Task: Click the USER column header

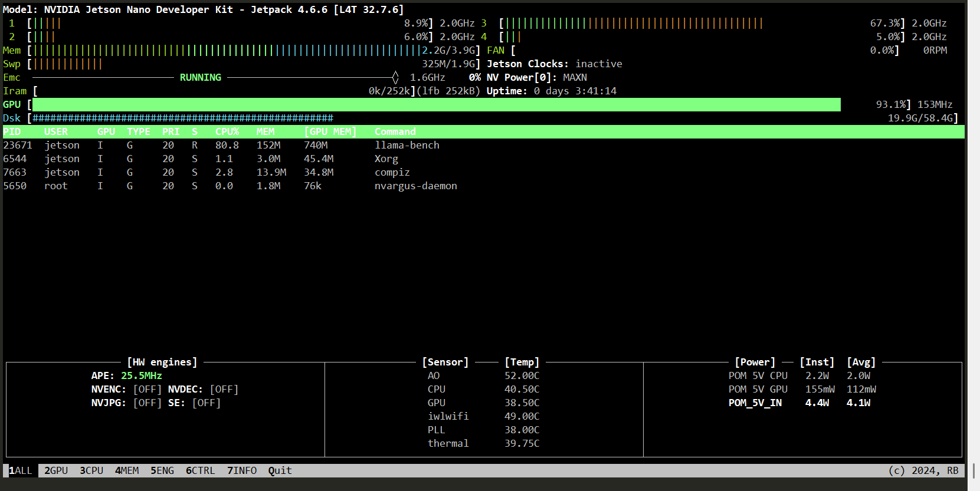Action: point(56,132)
